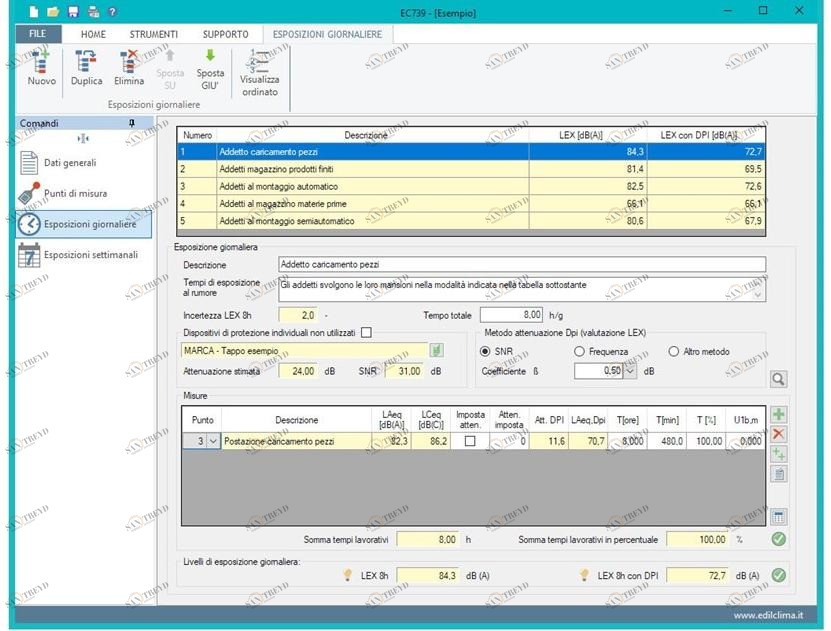This screenshot has height=631, width=831.
Task: Open DPI selection icon next to MARCA field
Action: [436, 350]
